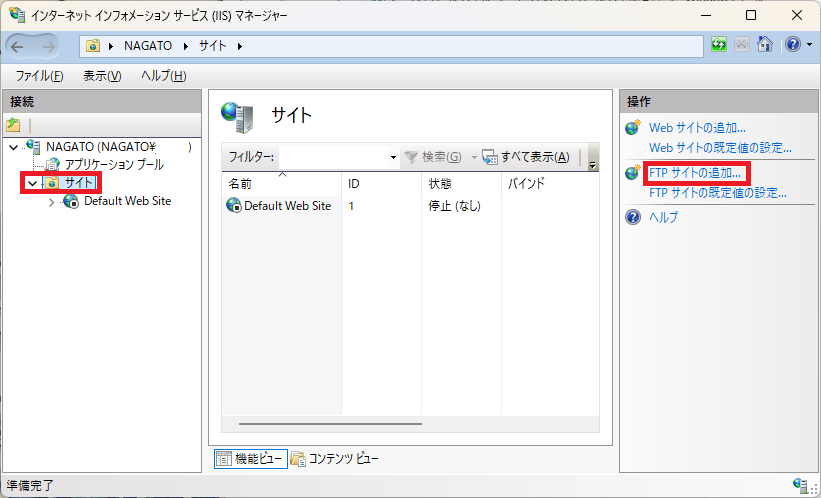
Task: Open the フィルター dropdown arrow
Action: 393,157
